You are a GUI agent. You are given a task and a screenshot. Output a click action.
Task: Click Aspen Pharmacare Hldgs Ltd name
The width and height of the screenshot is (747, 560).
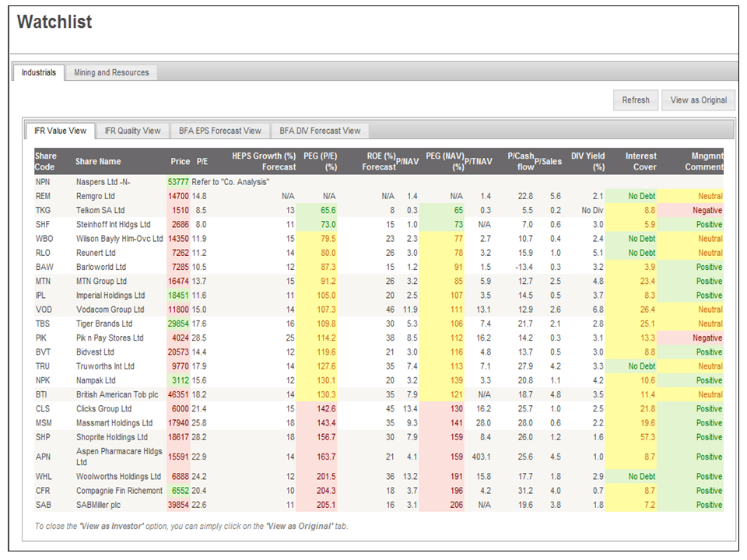pyautogui.click(x=118, y=457)
